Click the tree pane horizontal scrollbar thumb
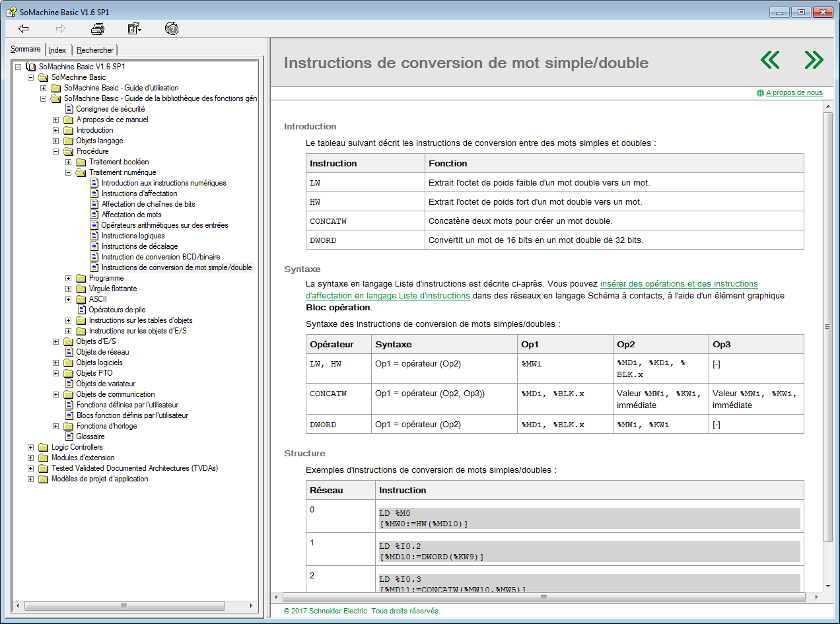 123,606
